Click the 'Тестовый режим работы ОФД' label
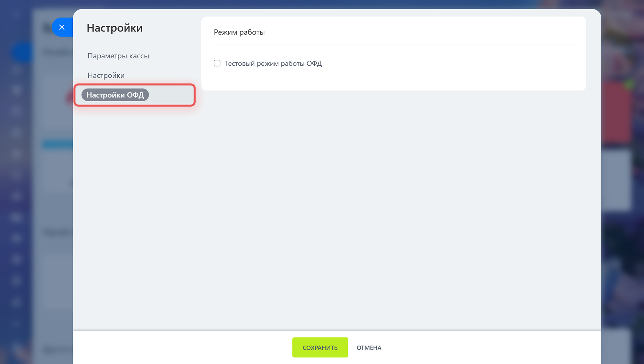Image resolution: width=644 pixels, height=364 pixels. (x=273, y=63)
